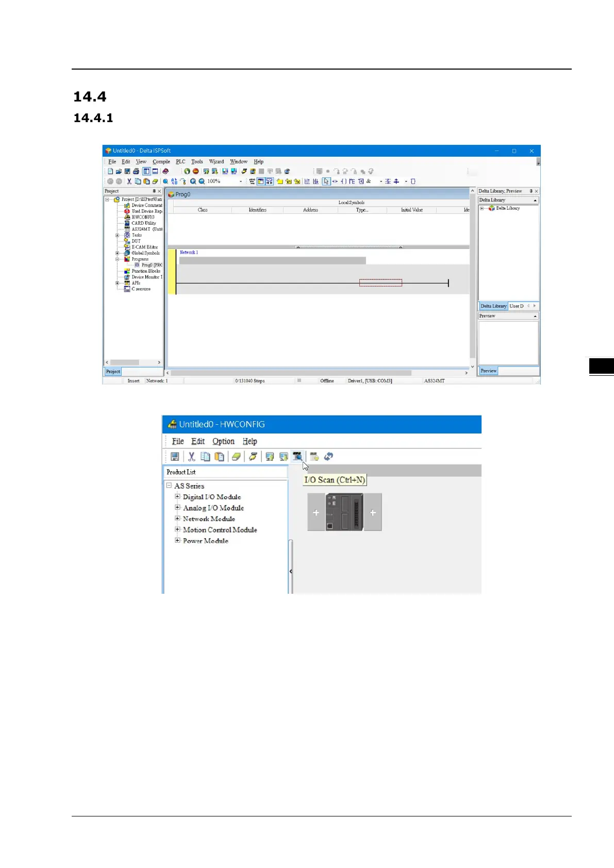Click the Project panel horizontal scrollbar
This screenshot has height=868, width=614.
click(134, 362)
